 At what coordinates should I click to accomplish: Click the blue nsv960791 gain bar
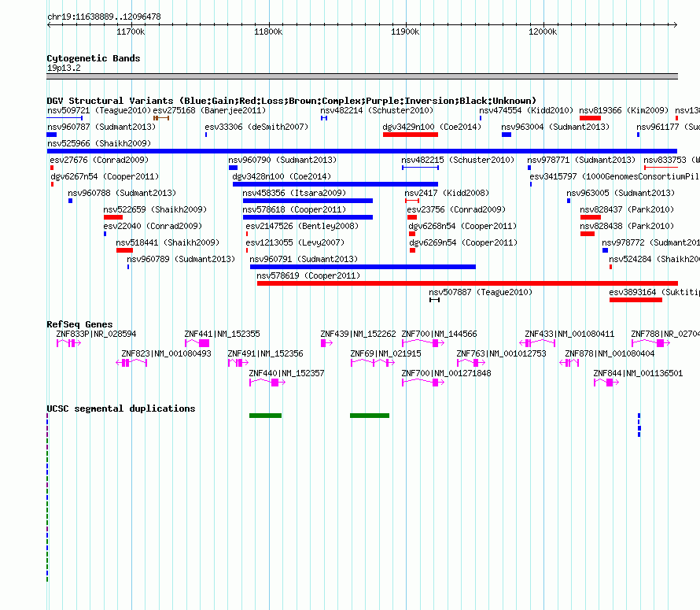363,267
